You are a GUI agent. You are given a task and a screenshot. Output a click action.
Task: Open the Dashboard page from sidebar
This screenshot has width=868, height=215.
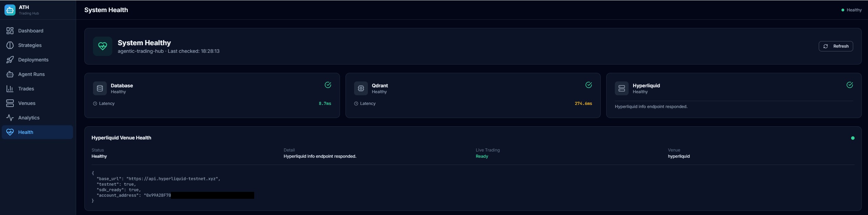click(31, 31)
